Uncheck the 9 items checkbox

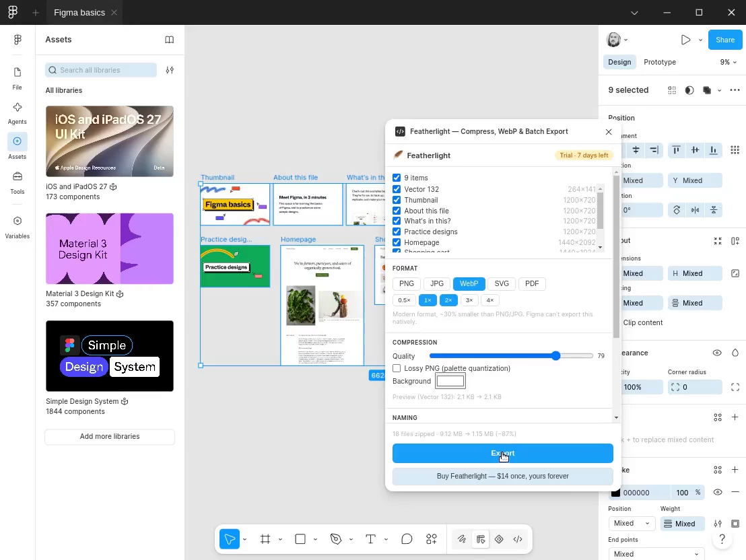[397, 178]
